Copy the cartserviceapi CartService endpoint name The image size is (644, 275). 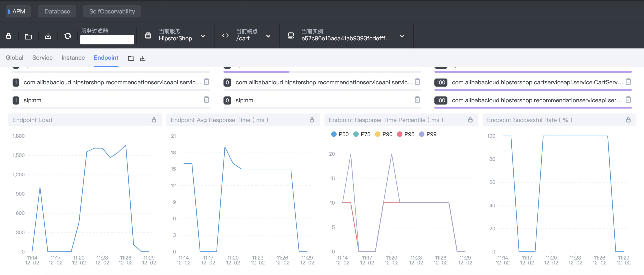[x=628, y=82]
